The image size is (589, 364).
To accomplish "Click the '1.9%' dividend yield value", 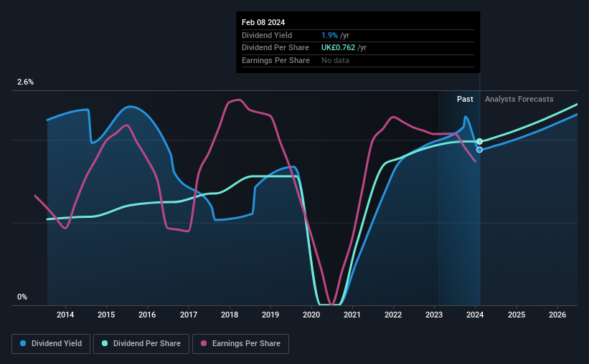I will click(329, 35).
